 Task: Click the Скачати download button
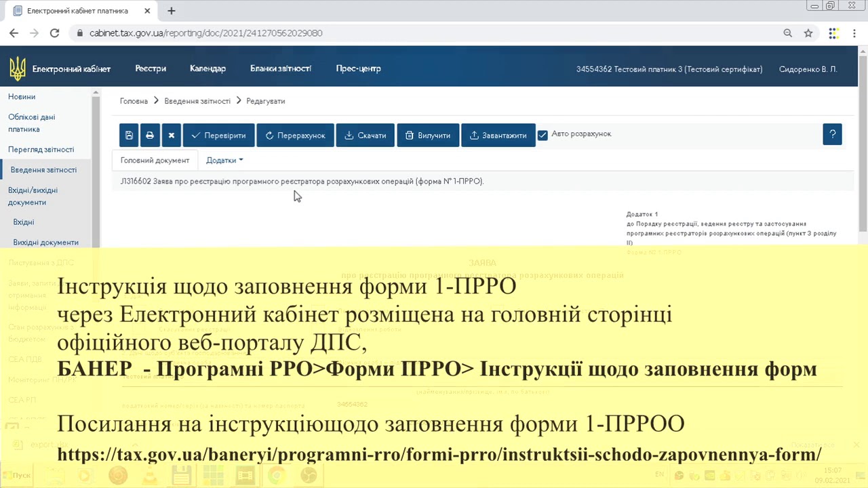pos(366,135)
